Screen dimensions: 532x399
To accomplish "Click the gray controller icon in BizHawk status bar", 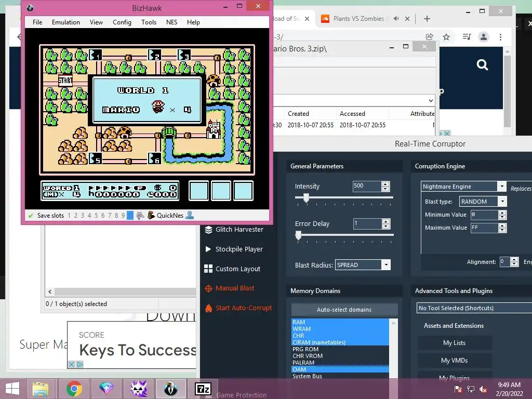I will point(140,216).
